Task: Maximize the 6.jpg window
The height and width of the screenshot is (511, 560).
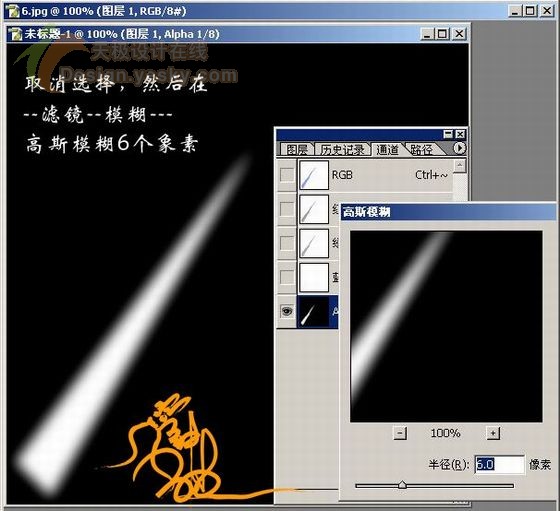Action: tap(530, 11)
